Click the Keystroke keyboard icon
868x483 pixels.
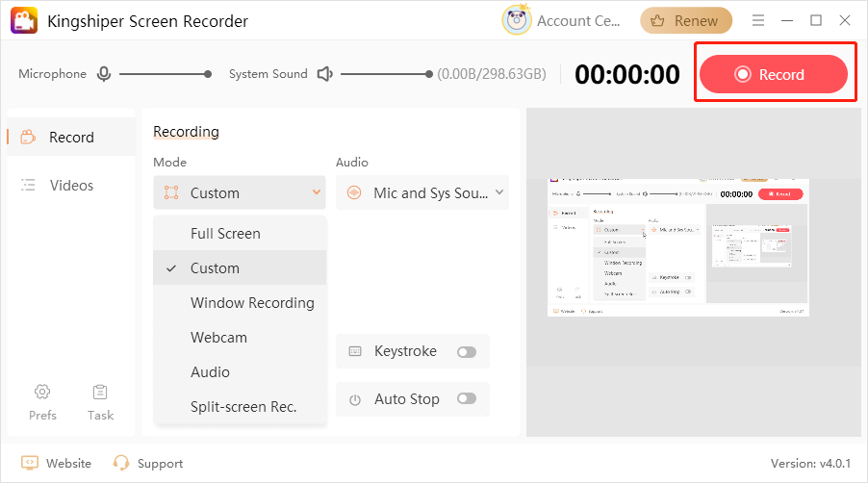pyautogui.click(x=355, y=351)
